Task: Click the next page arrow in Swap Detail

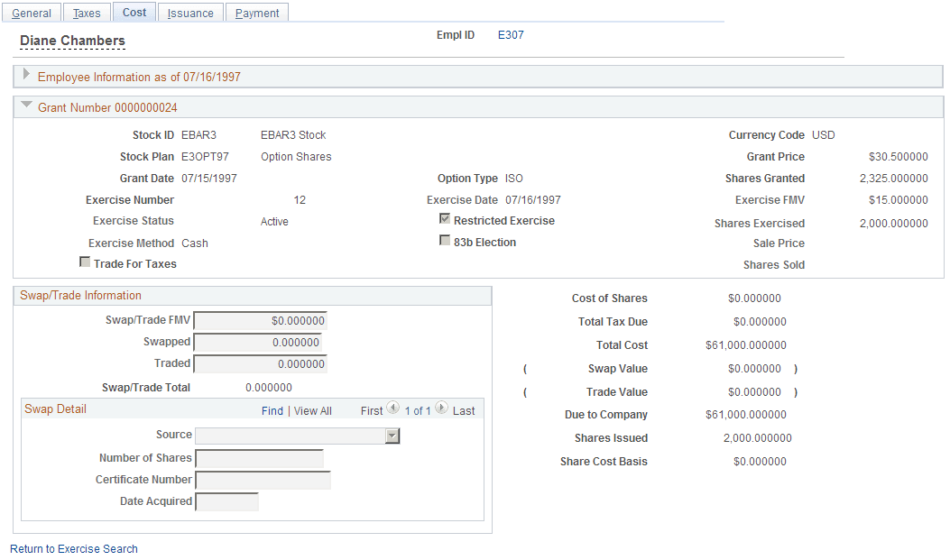Action: pos(441,409)
